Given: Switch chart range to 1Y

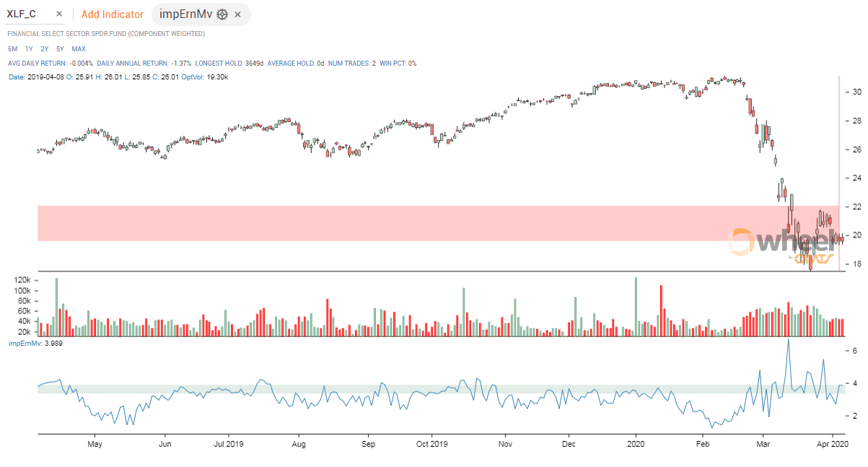Looking at the screenshot, I should 29,49.
